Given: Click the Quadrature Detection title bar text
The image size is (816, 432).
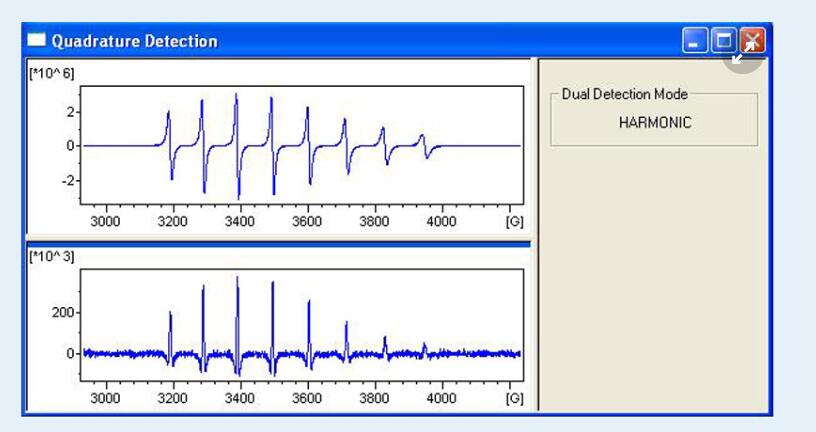Looking at the screenshot, I should click(x=134, y=41).
